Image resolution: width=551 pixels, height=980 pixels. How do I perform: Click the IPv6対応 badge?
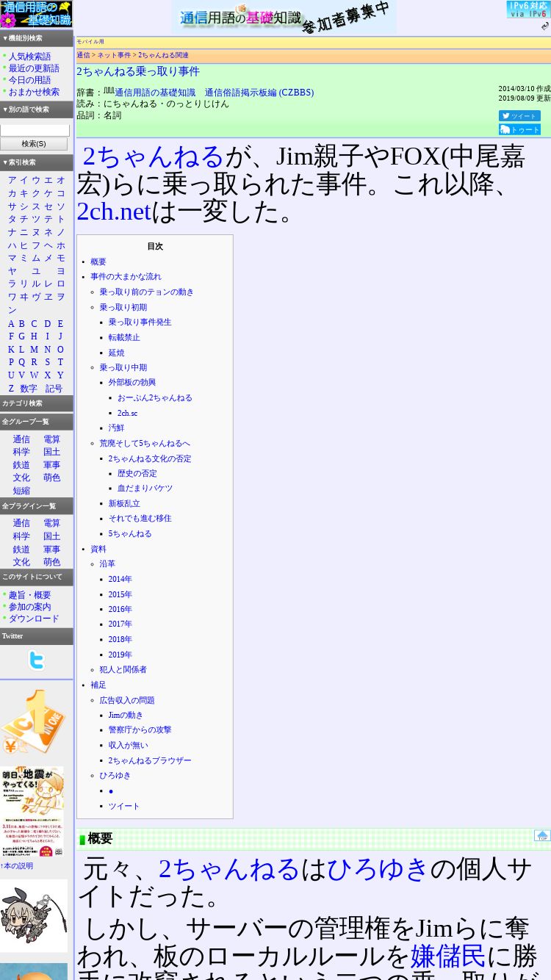(527, 9)
